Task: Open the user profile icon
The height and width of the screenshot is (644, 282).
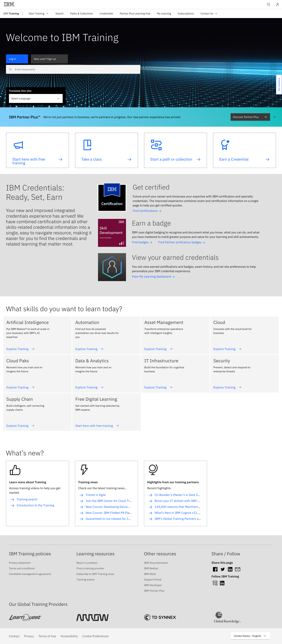Action: [277, 5]
